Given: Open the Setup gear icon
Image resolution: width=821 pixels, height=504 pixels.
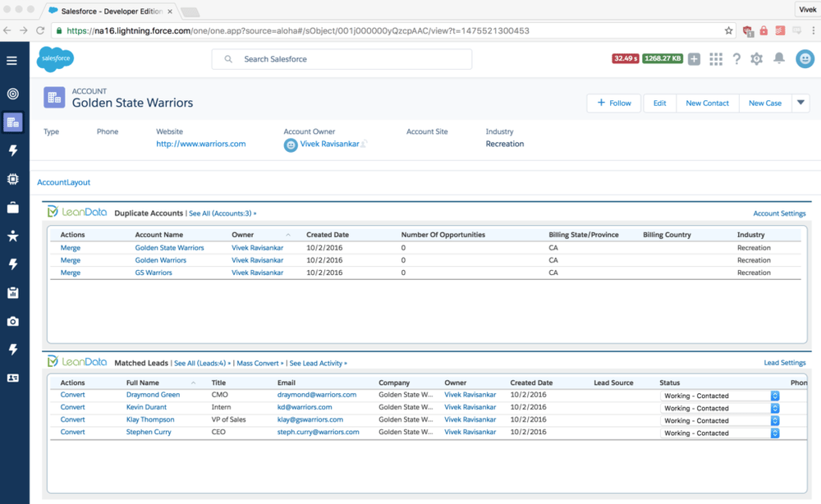Looking at the screenshot, I should pos(757,59).
